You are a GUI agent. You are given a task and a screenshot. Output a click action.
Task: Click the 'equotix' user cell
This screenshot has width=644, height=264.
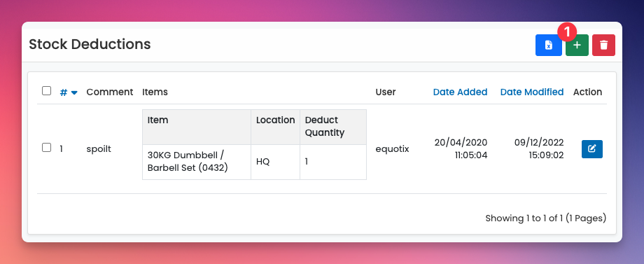tap(392, 149)
